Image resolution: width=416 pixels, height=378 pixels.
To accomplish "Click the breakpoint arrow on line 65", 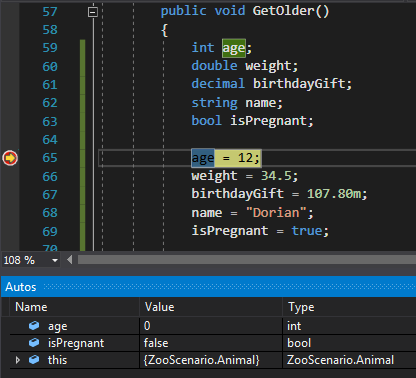I will point(10,158).
